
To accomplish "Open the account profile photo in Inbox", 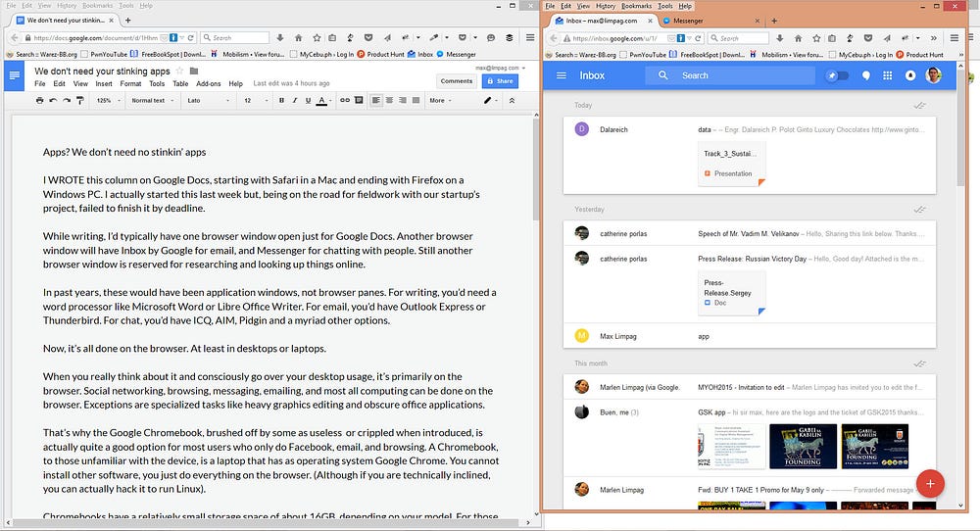I will pyautogui.click(x=934, y=75).
